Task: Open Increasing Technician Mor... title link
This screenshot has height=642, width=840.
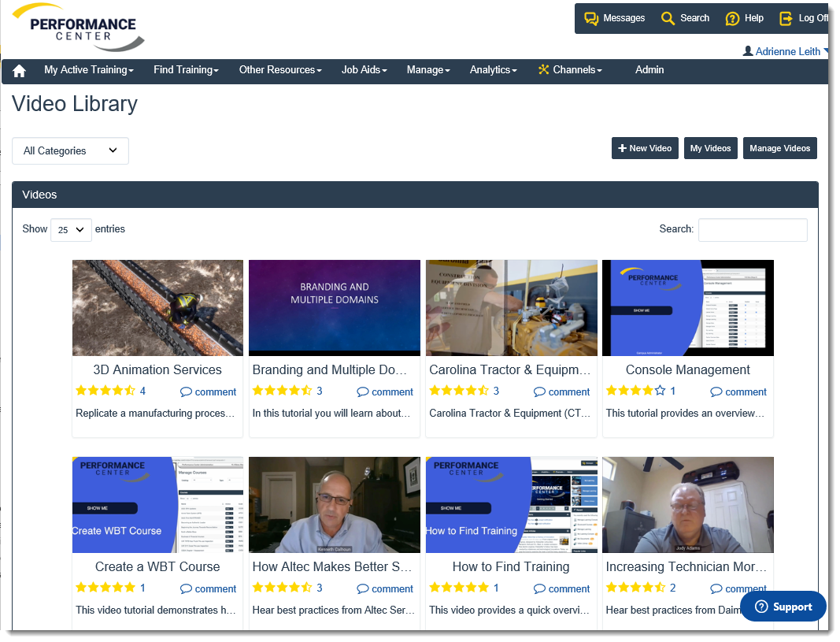Action: coord(686,566)
